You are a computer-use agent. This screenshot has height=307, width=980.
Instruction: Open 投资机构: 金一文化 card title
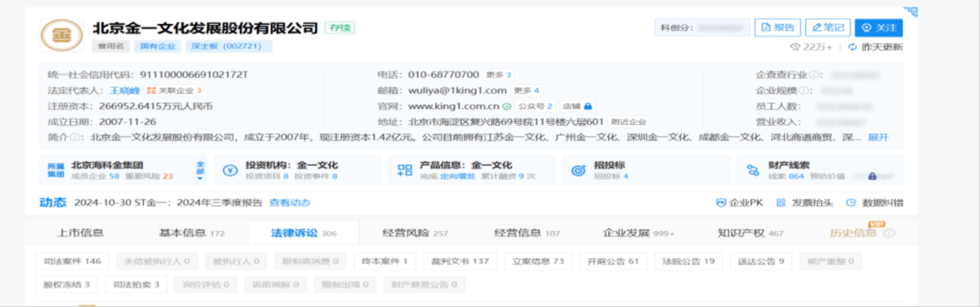[292, 165]
